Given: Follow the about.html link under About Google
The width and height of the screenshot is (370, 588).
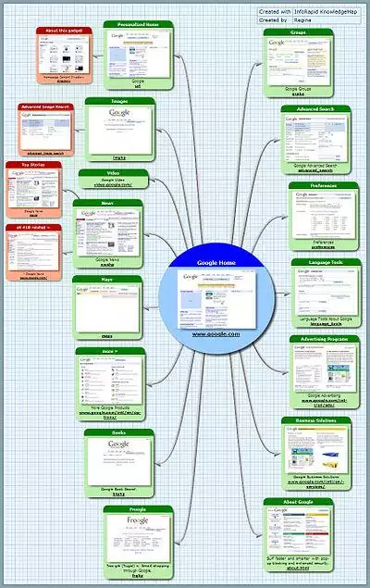Looking at the screenshot, I should [298, 569].
